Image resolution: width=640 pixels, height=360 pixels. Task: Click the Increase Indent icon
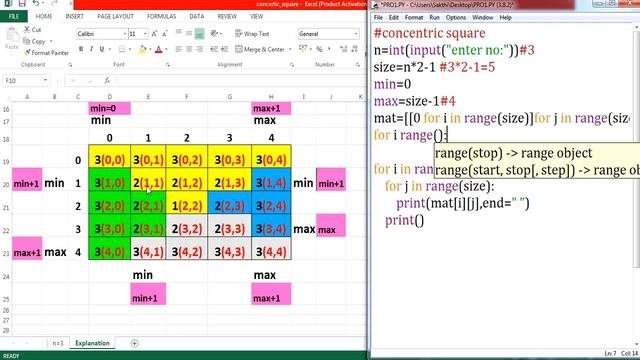point(224,49)
